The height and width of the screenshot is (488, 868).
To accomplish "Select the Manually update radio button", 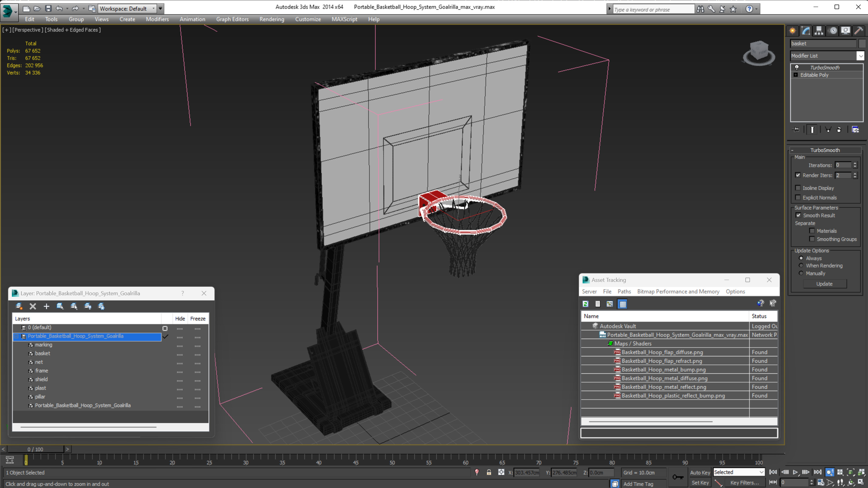I will point(801,273).
